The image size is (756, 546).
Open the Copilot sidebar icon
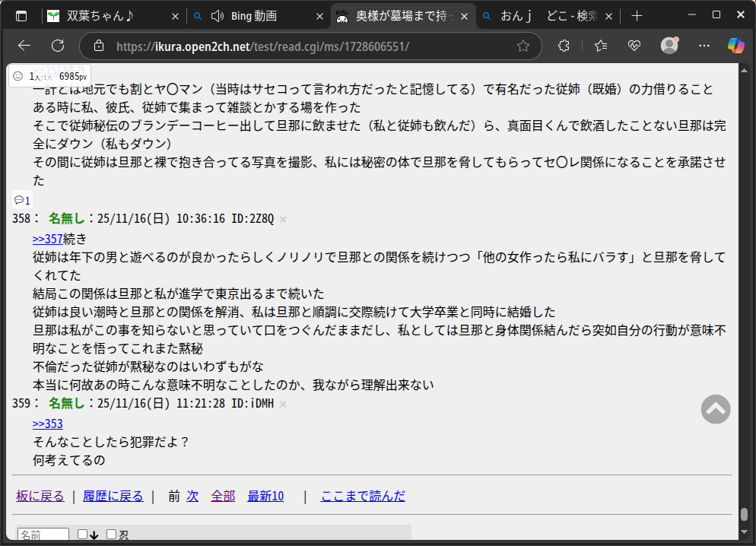[x=735, y=46]
